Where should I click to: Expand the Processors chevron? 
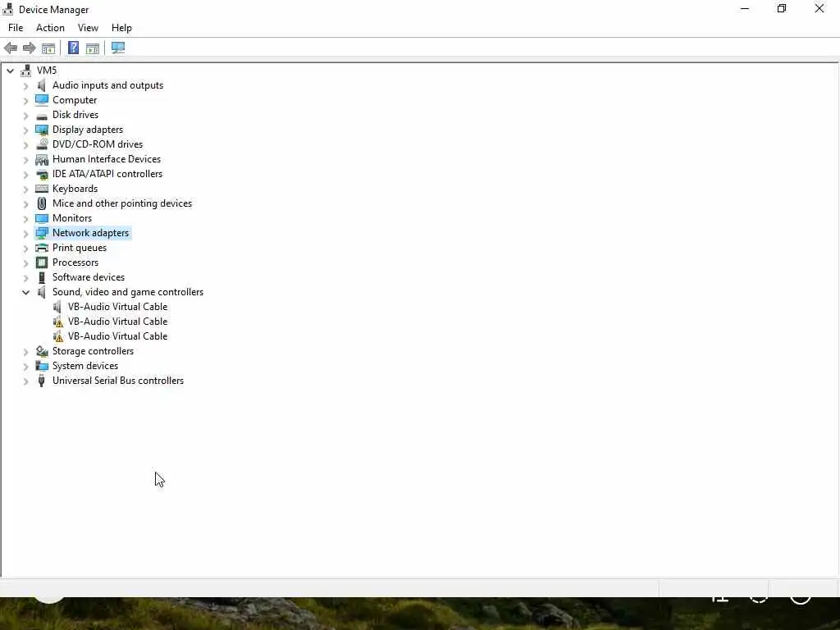pyautogui.click(x=25, y=263)
